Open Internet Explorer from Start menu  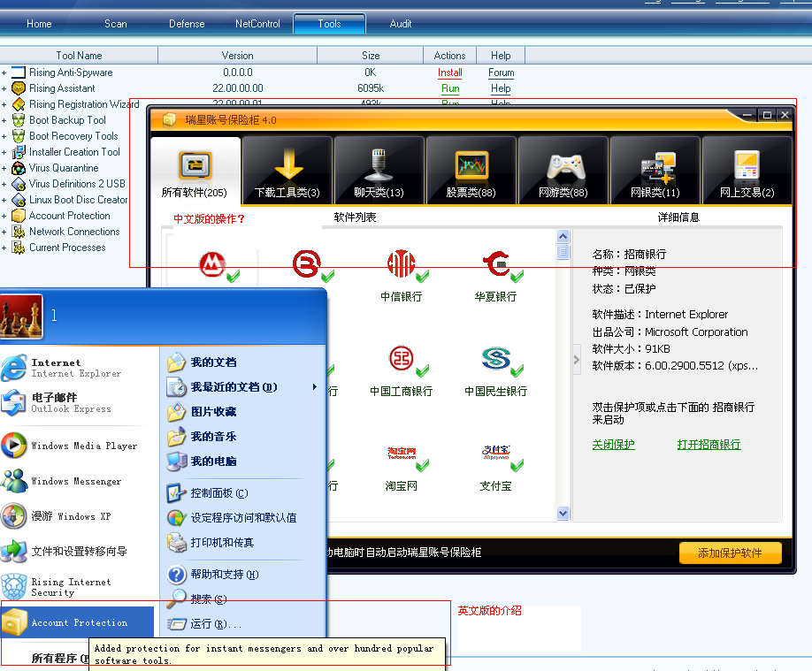pyautogui.click(x=78, y=368)
